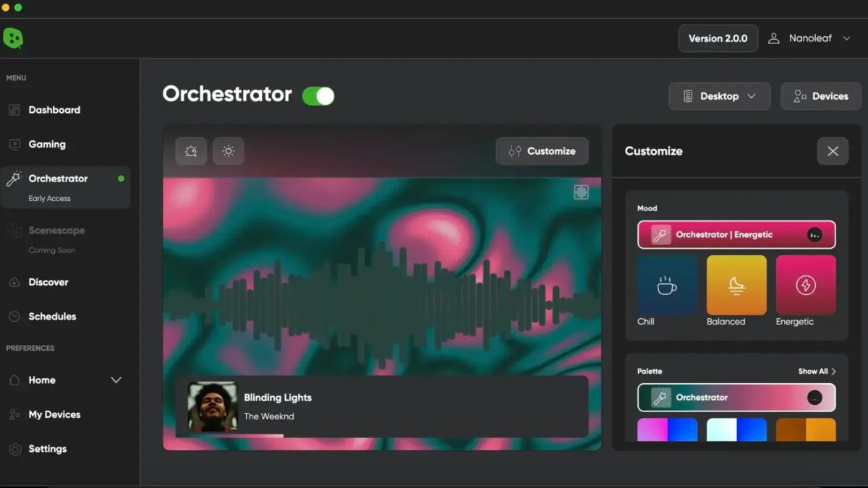Select the Orchestrator | Energetic mood option
The image size is (868, 488).
(x=736, y=235)
